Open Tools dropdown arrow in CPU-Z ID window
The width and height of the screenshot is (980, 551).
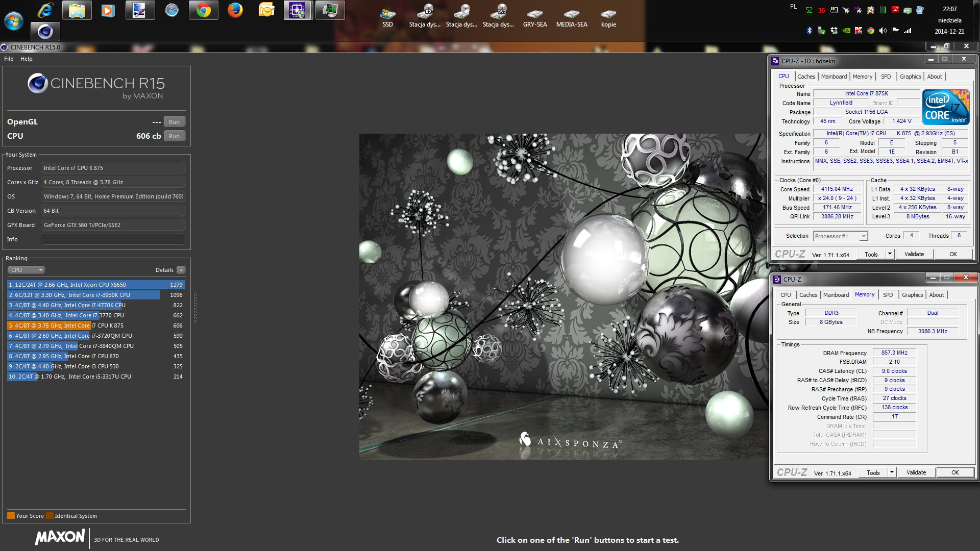pos(890,254)
